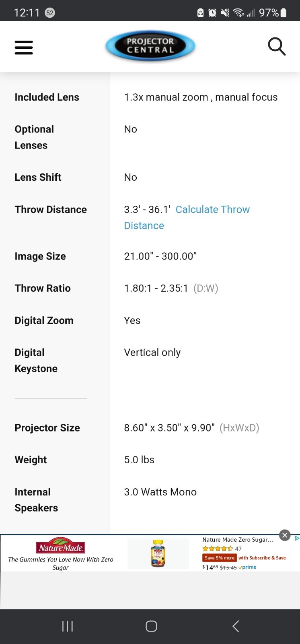Tap the Android recent apps button

coord(68,626)
